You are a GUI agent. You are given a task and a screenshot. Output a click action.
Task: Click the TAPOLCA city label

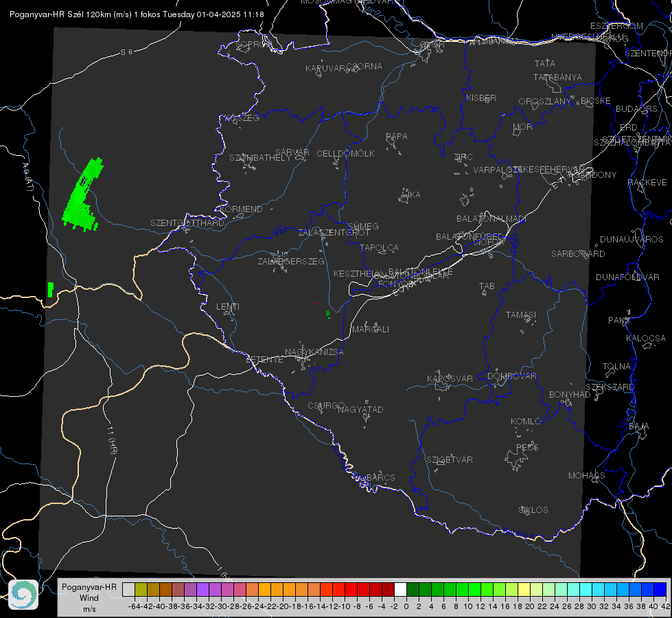point(379,247)
